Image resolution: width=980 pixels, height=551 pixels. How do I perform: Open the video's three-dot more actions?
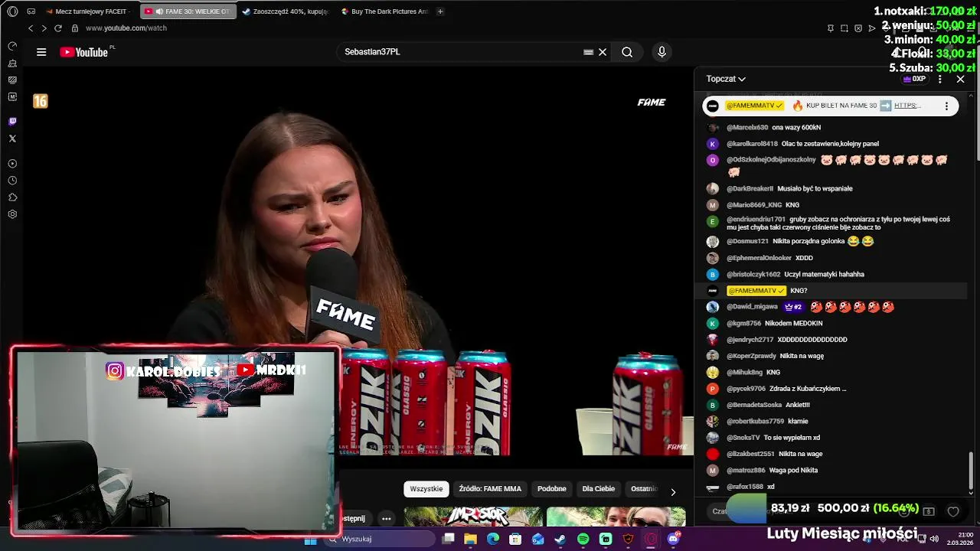(387, 519)
